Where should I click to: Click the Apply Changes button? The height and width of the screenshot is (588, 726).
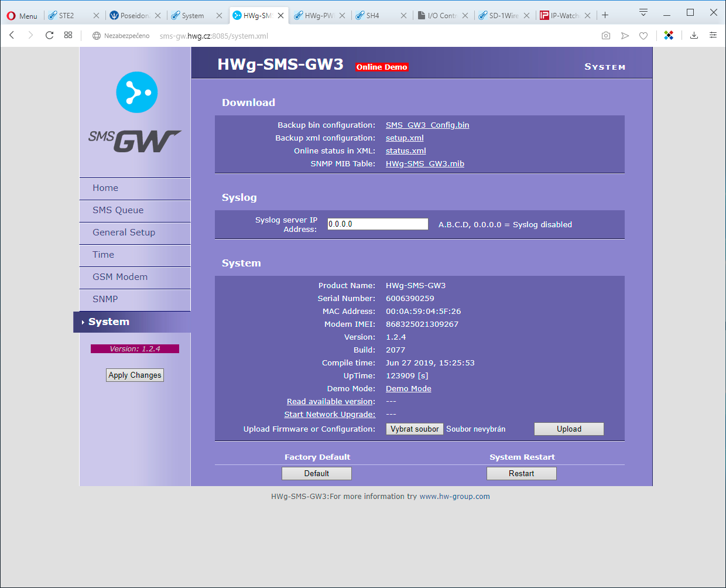tap(135, 375)
